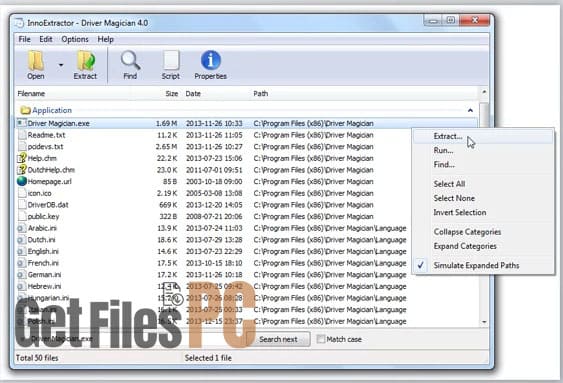
Task: Sort by the Filename column header
Action: pos(31,94)
